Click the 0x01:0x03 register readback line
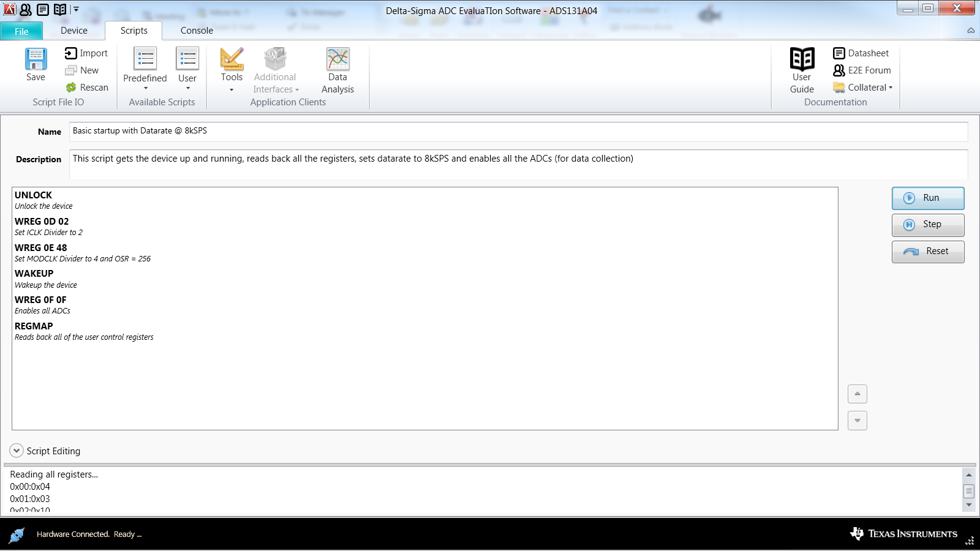 coord(30,499)
